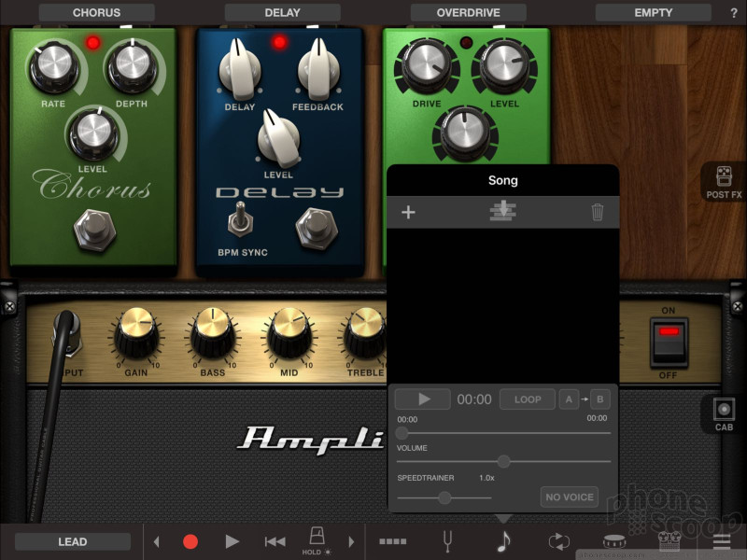Open the OVERDRIVE pedal slot selector
Screen dimensions: 747x560
click(x=469, y=12)
